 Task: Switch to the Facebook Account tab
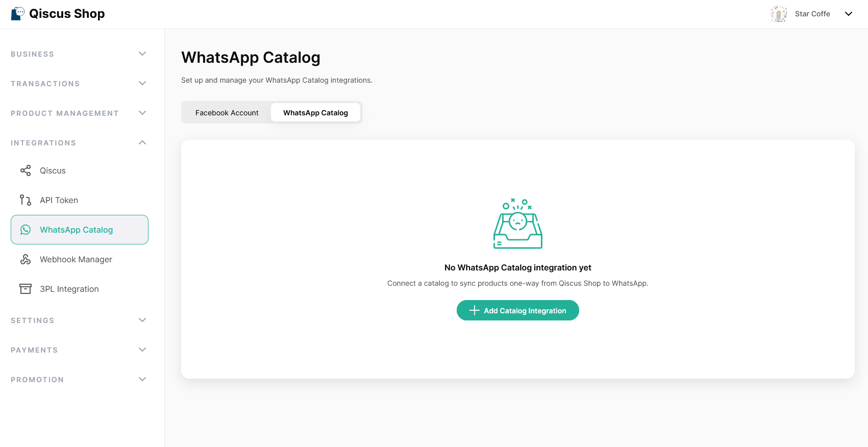pos(227,113)
